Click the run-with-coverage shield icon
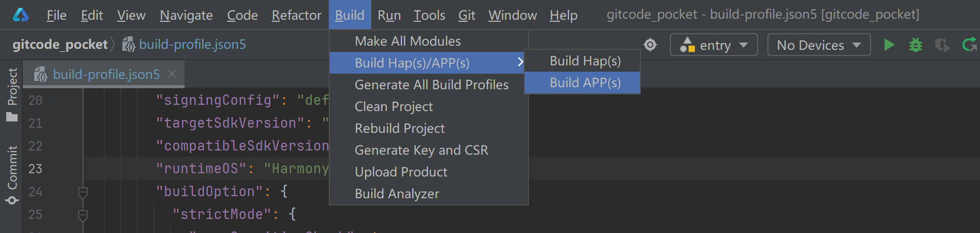This screenshot has height=233, width=980. click(x=942, y=46)
